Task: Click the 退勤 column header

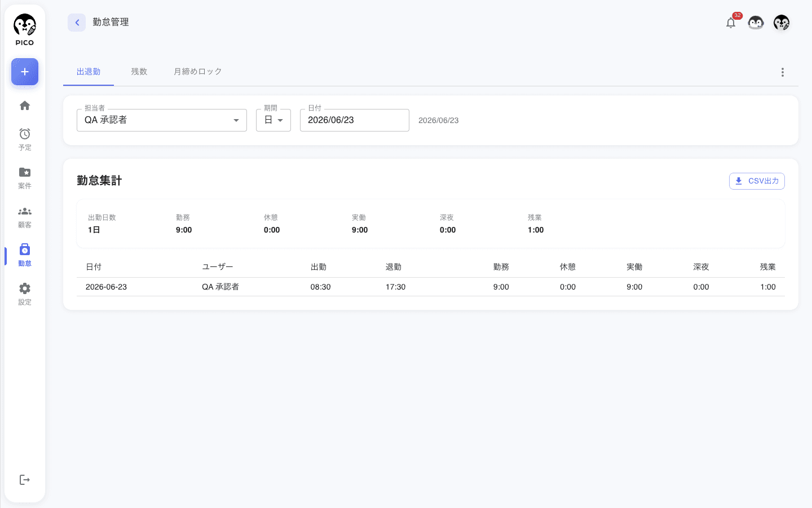Action: (394, 267)
